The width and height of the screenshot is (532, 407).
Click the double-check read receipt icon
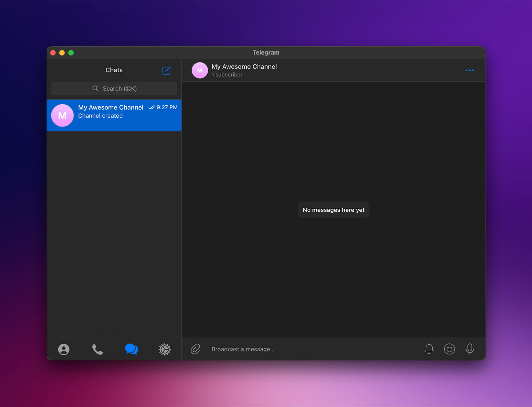(x=152, y=107)
